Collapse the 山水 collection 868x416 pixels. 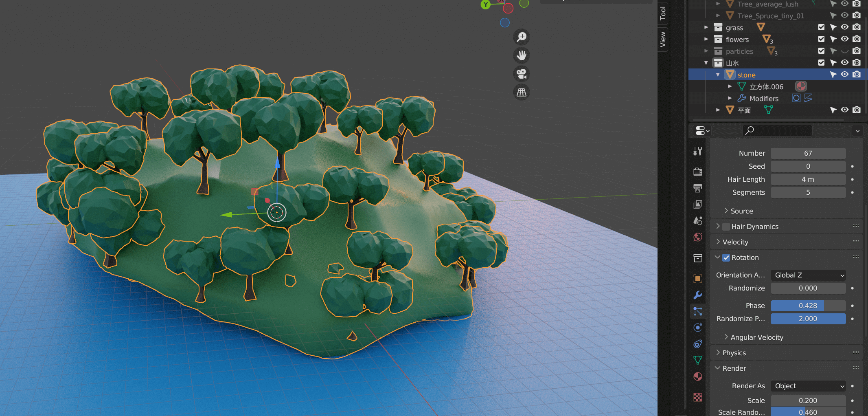(x=706, y=63)
